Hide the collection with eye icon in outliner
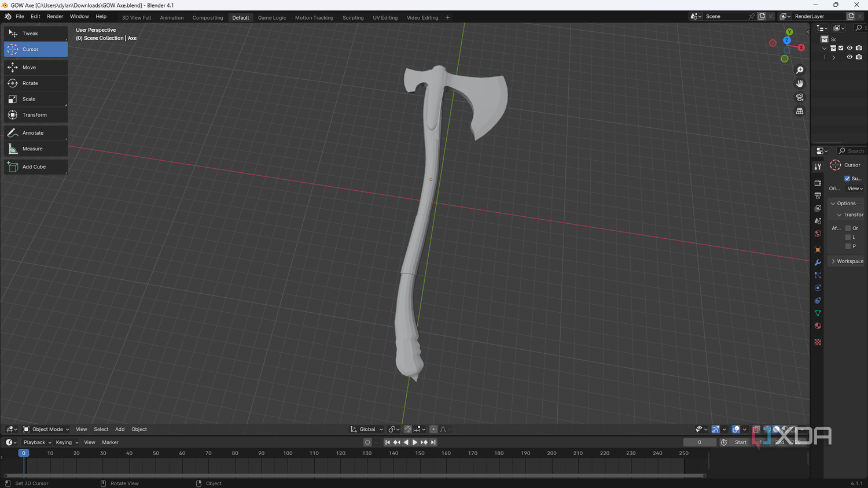 [849, 48]
